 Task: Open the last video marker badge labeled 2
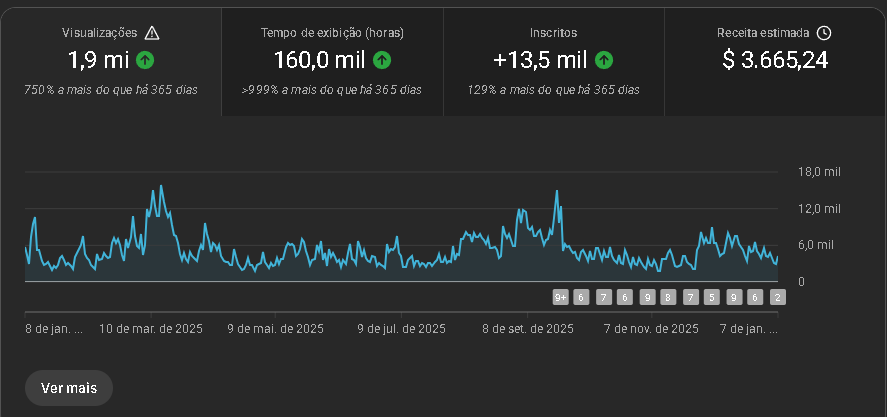tap(777, 297)
